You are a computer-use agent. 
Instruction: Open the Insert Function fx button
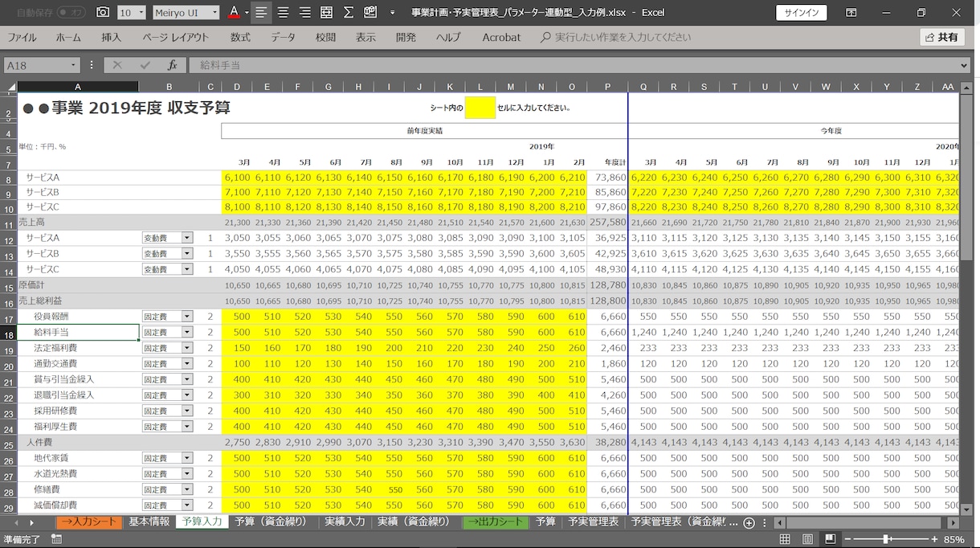click(172, 65)
